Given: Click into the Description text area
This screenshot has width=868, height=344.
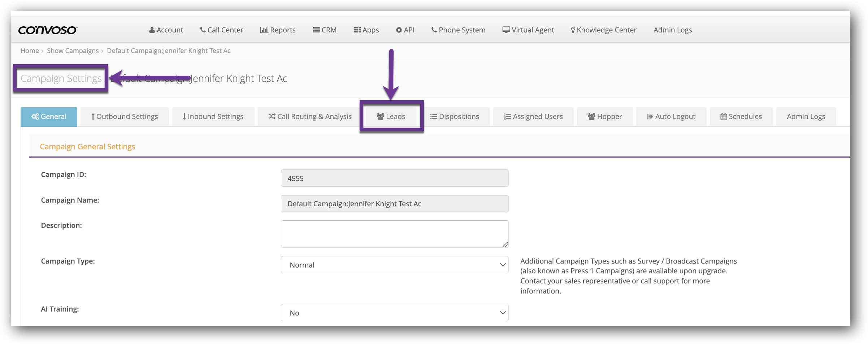Looking at the screenshot, I should tap(395, 234).
